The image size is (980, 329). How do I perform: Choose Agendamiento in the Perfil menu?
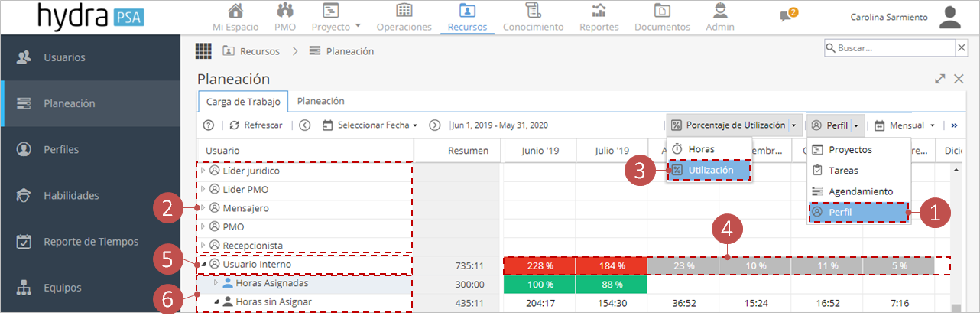pos(859,191)
